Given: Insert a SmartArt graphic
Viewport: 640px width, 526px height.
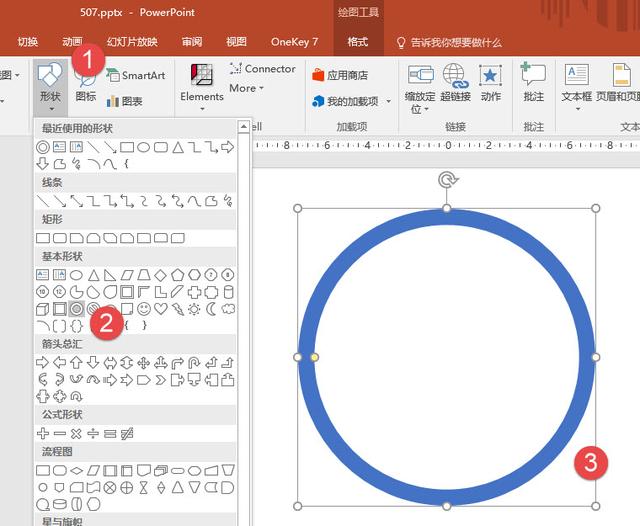Looking at the screenshot, I should click(x=136, y=75).
